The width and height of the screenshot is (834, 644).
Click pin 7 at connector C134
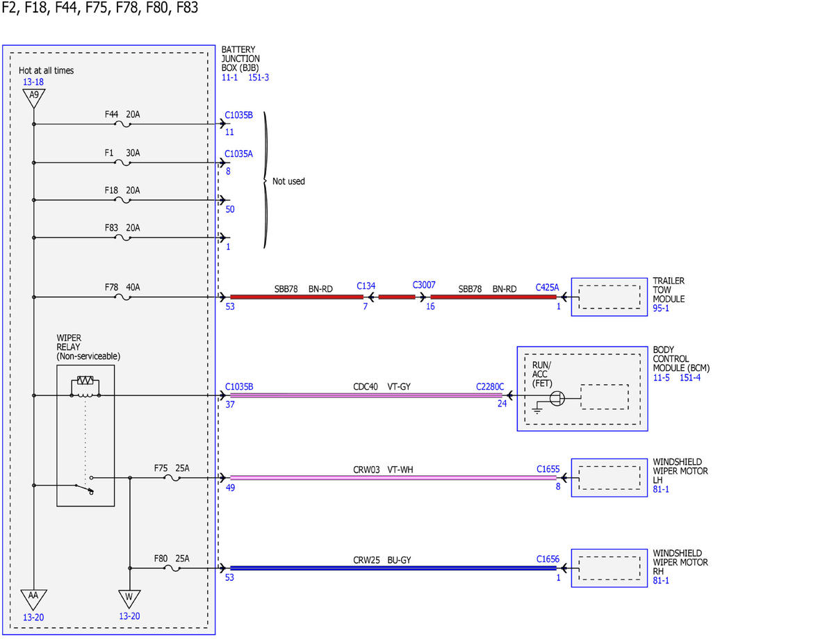[365, 306]
